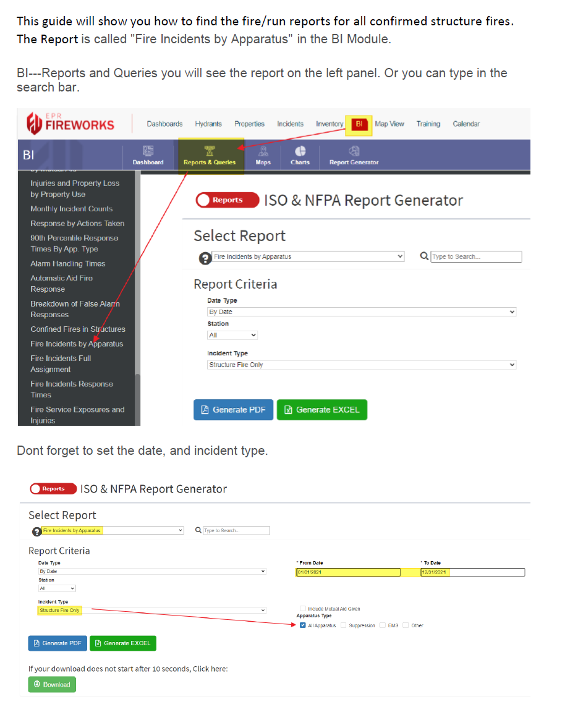Click search magnifier icon in lower screenshot
Image resolution: width=570 pixels, height=728 pixels.
pyautogui.click(x=198, y=530)
